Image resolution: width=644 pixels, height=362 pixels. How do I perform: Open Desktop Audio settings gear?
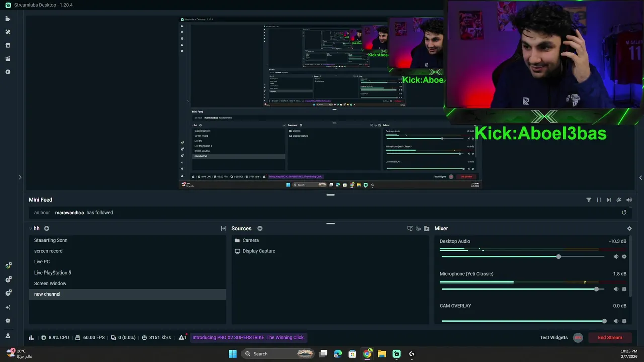624,257
